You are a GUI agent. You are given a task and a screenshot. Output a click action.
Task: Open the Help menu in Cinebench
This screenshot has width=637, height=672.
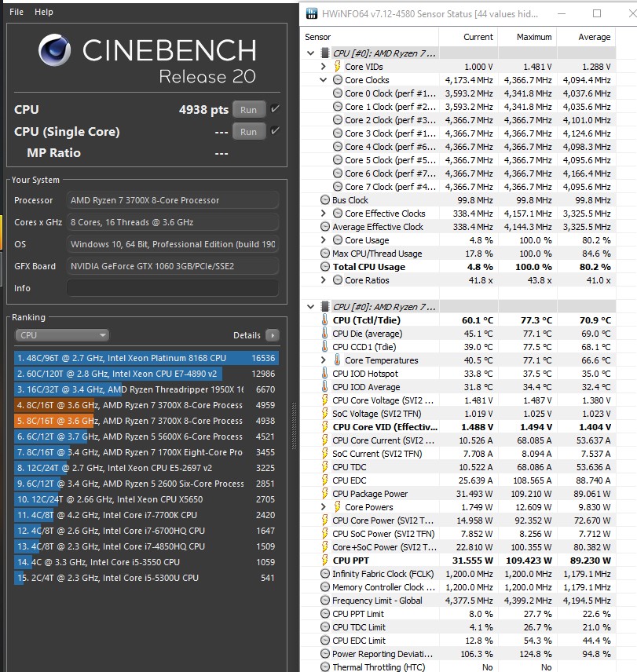click(x=44, y=12)
